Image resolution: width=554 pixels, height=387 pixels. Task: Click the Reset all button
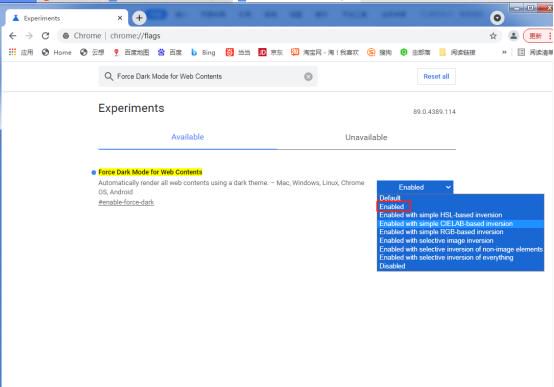tap(436, 76)
